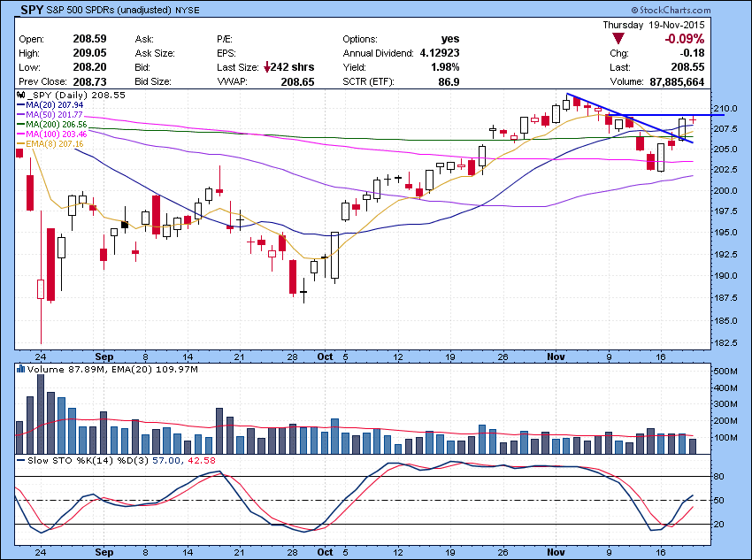Viewport: 752px width, 560px height.
Task: Click the EPS: label
Action: pos(226,53)
